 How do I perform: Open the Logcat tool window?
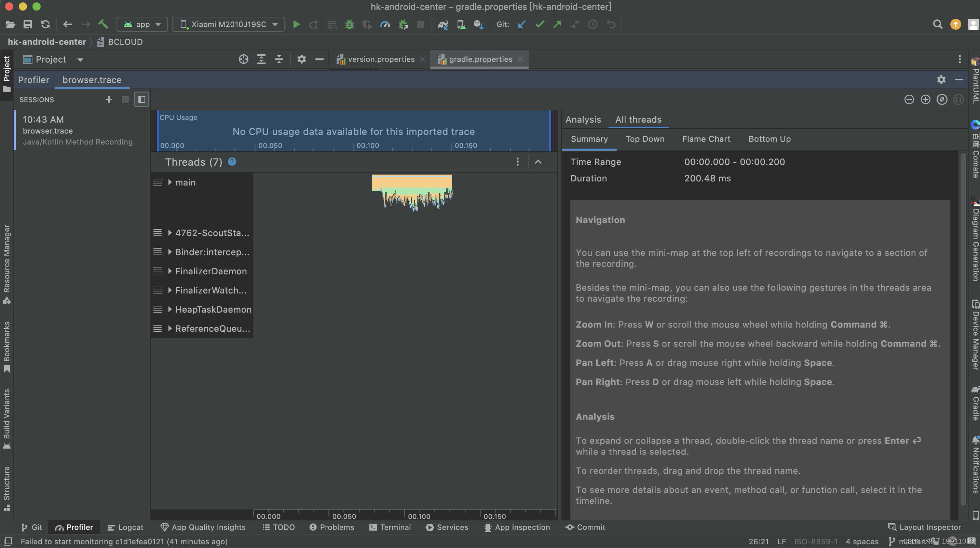(x=125, y=527)
